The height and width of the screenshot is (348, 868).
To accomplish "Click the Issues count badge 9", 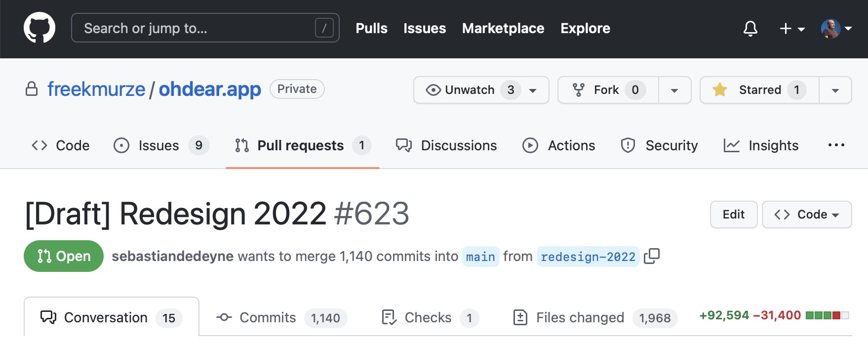I will point(199,145).
